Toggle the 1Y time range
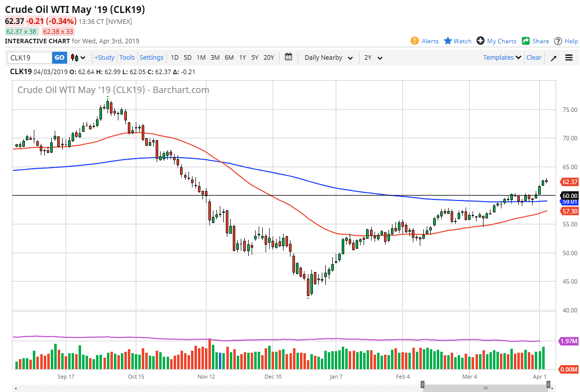580x392 pixels. click(x=242, y=58)
